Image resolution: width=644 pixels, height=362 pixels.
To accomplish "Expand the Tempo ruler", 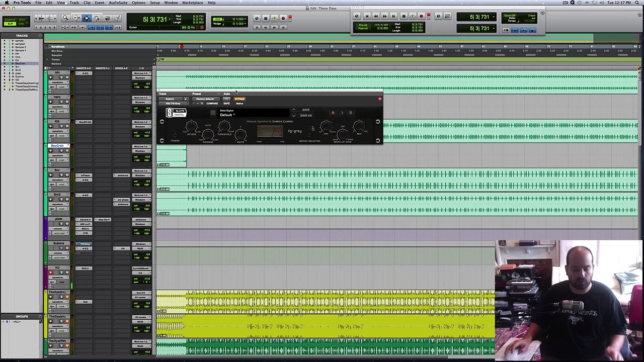I will 47,59.
